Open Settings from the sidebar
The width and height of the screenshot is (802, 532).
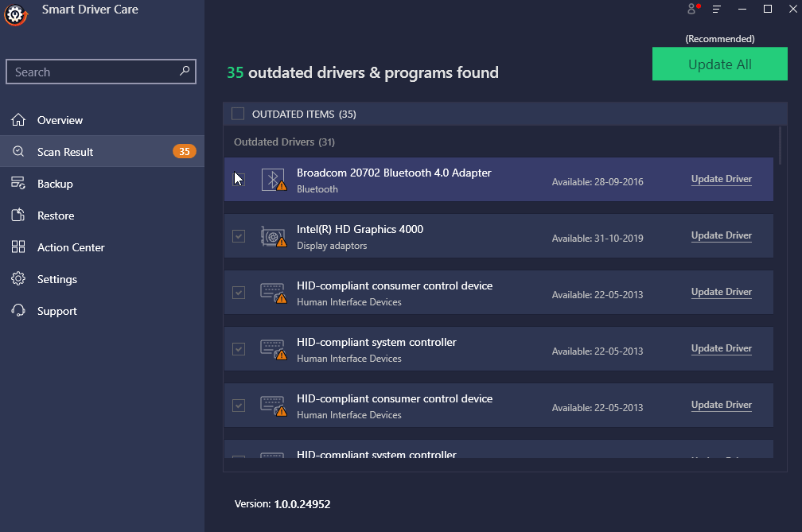coord(103,279)
